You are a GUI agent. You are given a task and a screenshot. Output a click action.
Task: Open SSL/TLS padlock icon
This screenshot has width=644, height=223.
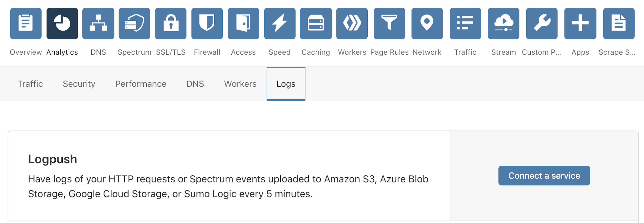(x=171, y=23)
